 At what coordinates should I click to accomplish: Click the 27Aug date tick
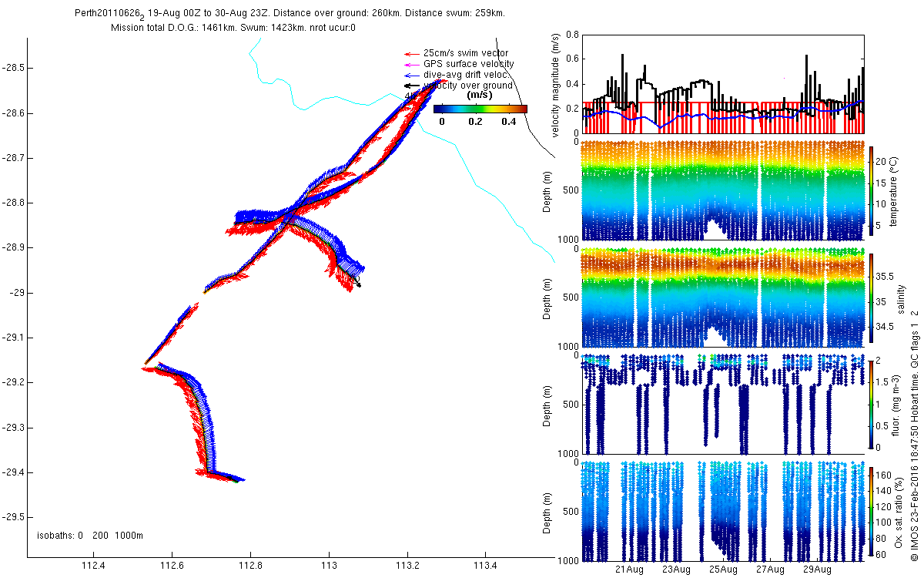(771, 569)
